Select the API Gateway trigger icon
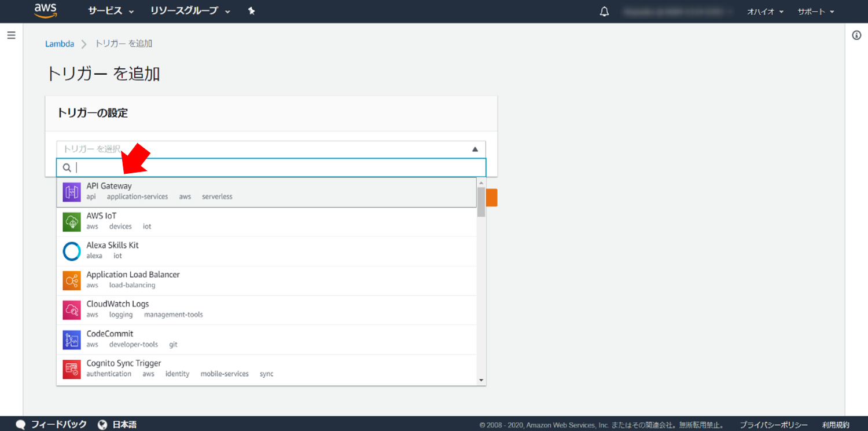The width and height of the screenshot is (868, 431). click(72, 192)
